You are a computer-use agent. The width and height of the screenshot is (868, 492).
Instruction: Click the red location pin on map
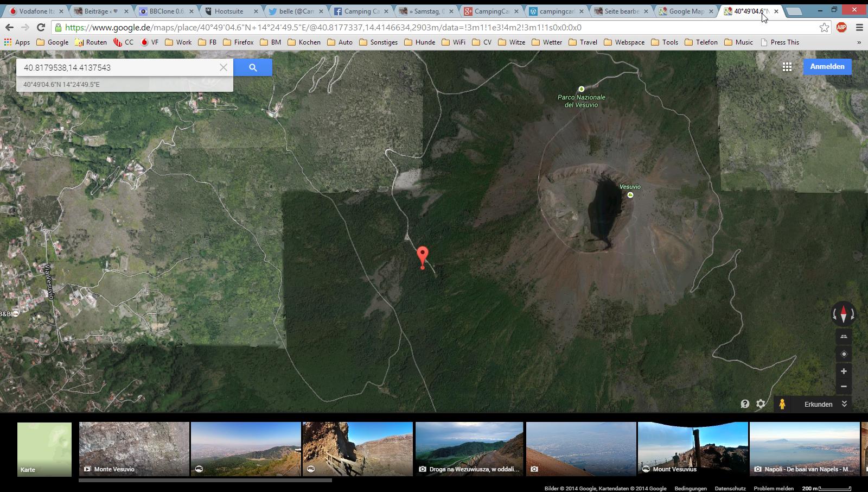422,256
